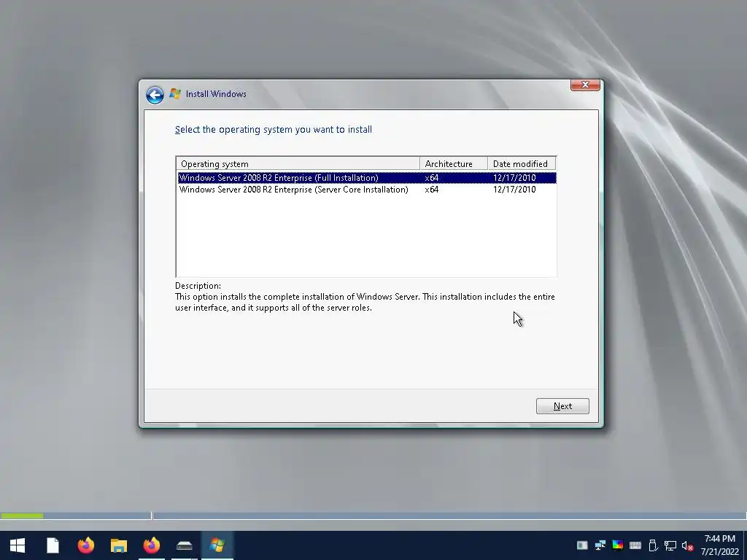Click the Operating system column header
Image resolution: width=747 pixels, height=560 pixels.
click(x=298, y=164)
